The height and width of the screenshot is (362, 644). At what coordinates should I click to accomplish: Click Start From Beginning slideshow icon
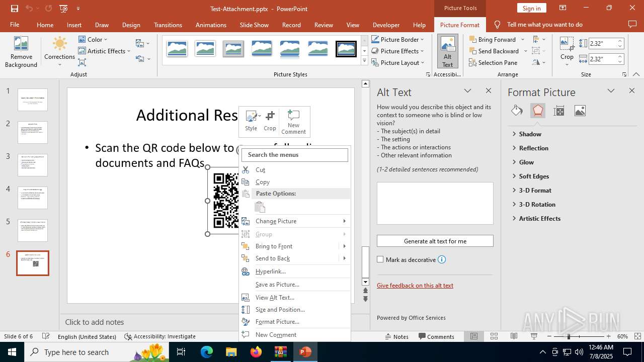tap(63, 9)
